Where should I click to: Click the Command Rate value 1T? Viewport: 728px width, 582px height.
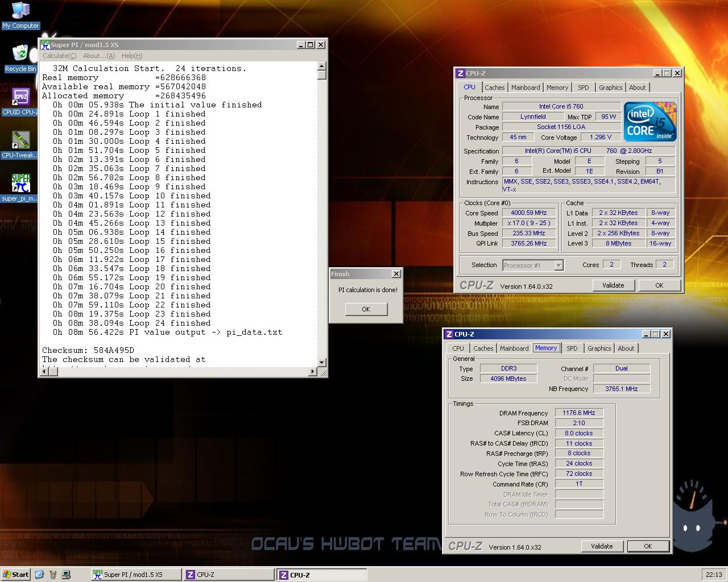[579, 484]
